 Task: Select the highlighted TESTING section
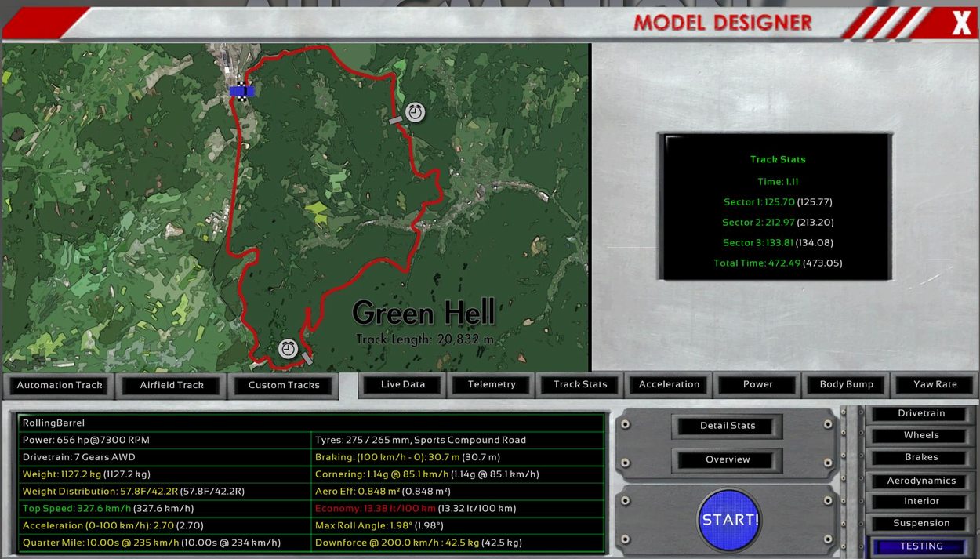pos(921,546)
